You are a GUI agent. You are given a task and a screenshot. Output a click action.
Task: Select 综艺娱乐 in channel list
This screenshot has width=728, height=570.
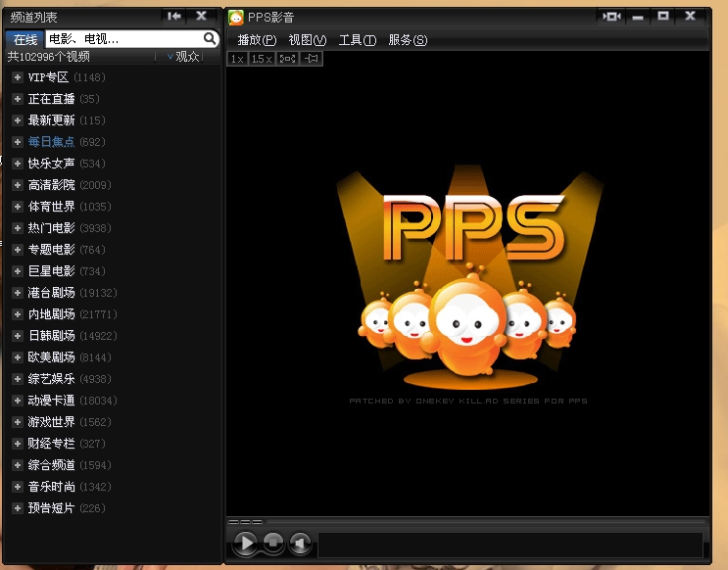(51, 379)
